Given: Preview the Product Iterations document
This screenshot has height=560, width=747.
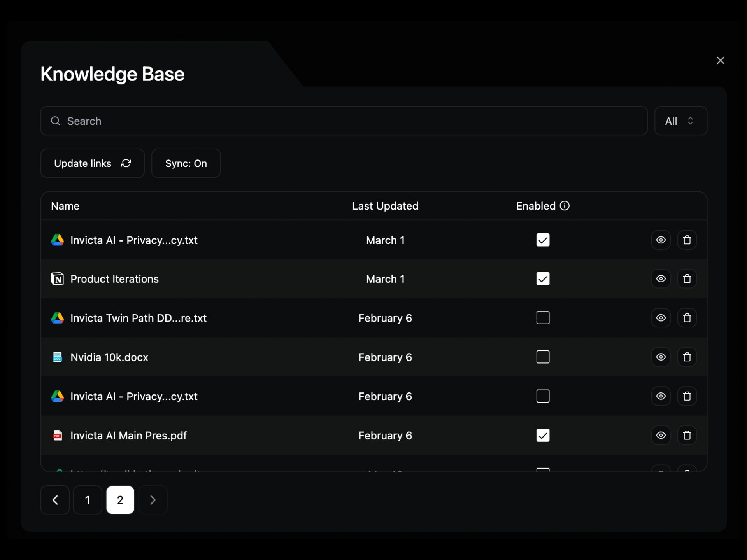Looking at the screenshot, I should pyautogui.click(x=661, y=278).
